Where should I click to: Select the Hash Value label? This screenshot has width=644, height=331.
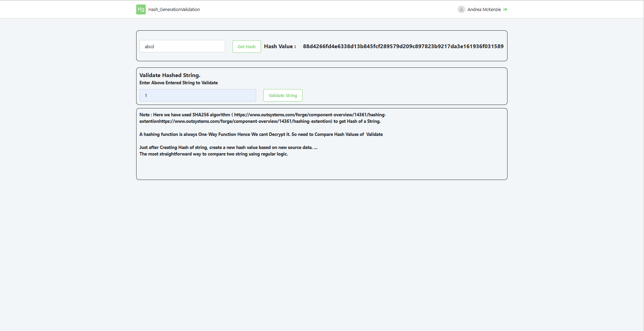click(280, 46)
